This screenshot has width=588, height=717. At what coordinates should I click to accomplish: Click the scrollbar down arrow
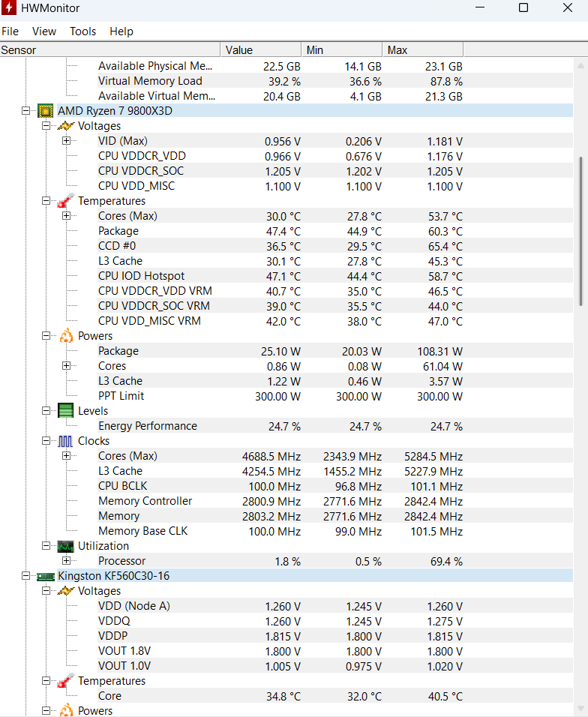pos(580,708)
